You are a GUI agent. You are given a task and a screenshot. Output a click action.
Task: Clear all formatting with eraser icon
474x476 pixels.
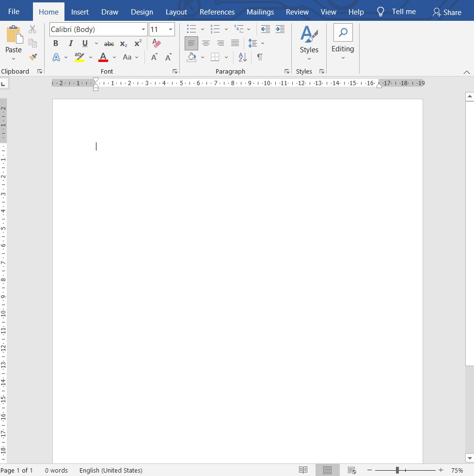point(156,43)
